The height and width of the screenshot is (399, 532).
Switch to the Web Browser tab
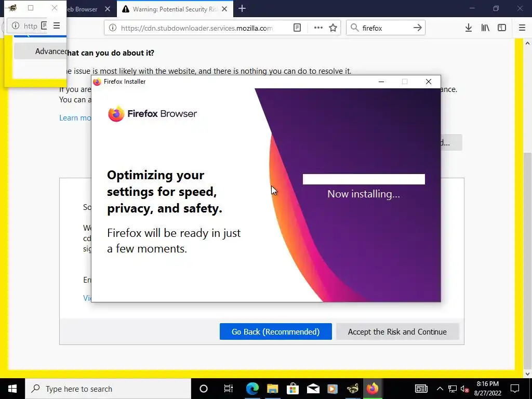82,9
